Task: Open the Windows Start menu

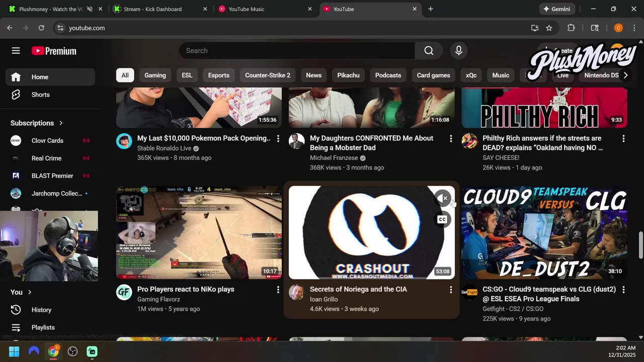Action: 14,351
